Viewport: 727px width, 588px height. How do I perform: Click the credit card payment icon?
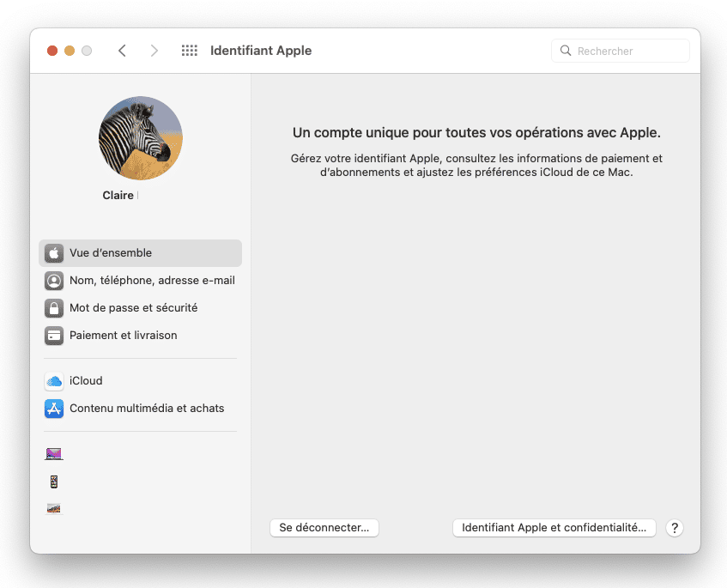54,336
